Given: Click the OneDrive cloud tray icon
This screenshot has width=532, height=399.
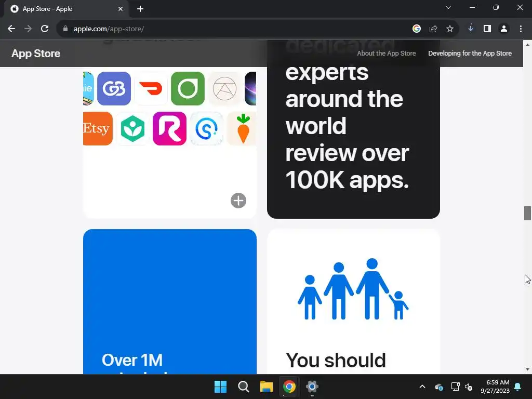Looking at the screenshot, I should [x=438, y=387].
